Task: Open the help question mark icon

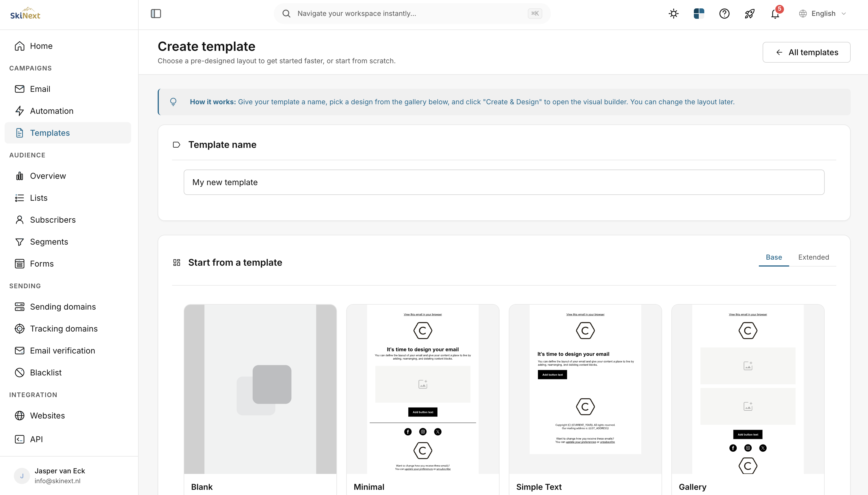Action: (724, 14)
